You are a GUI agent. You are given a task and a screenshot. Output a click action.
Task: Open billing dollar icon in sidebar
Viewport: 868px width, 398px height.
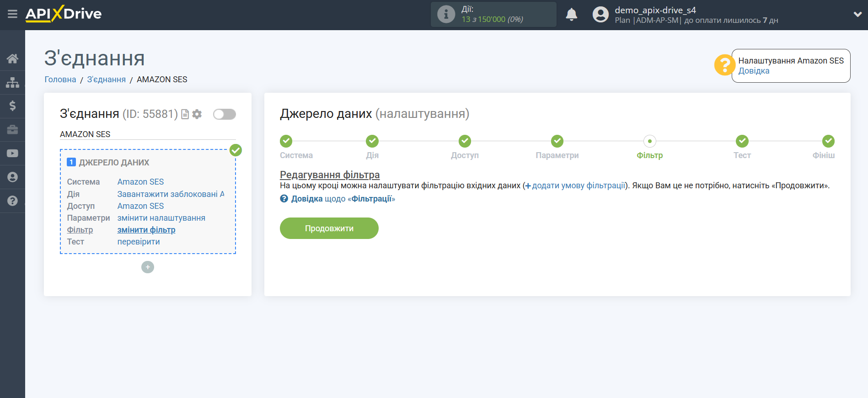12,106
